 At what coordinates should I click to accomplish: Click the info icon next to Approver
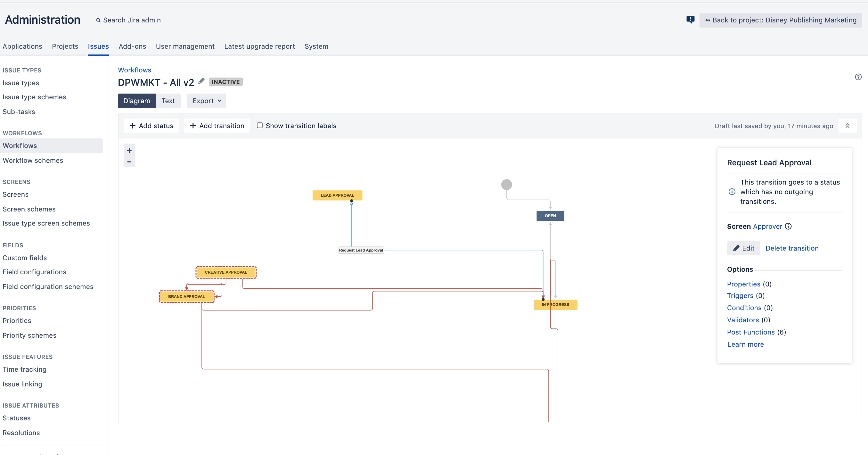788,226
